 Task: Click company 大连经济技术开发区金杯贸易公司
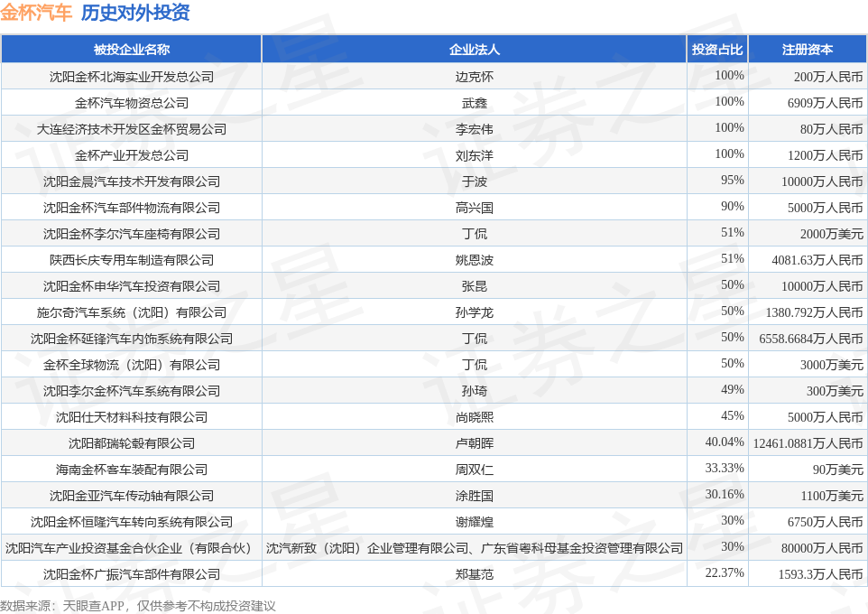point(132,129)
